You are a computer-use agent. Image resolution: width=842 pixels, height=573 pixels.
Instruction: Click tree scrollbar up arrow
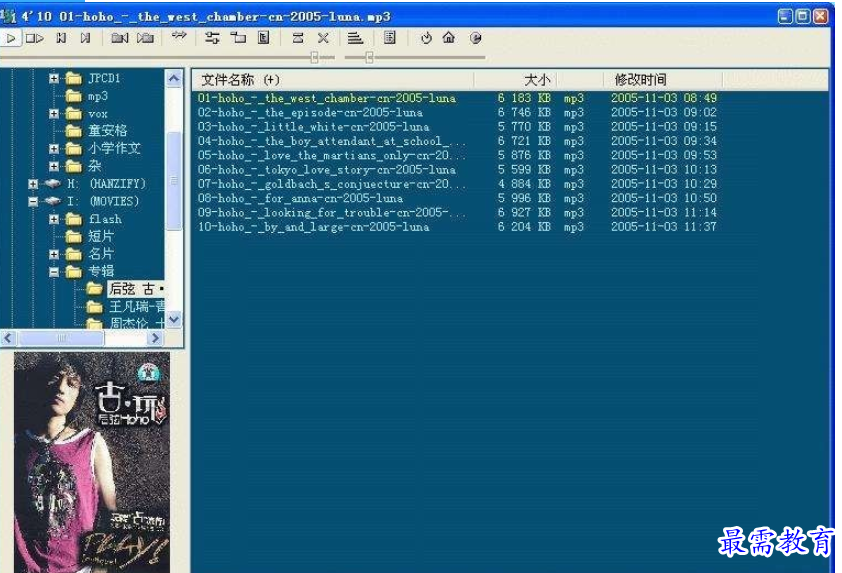click(173, 79)
